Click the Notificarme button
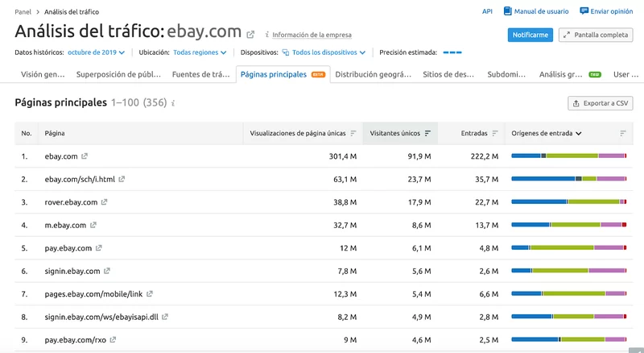The width and height of the screenshot is (644, 353). [x=530, y=35]
